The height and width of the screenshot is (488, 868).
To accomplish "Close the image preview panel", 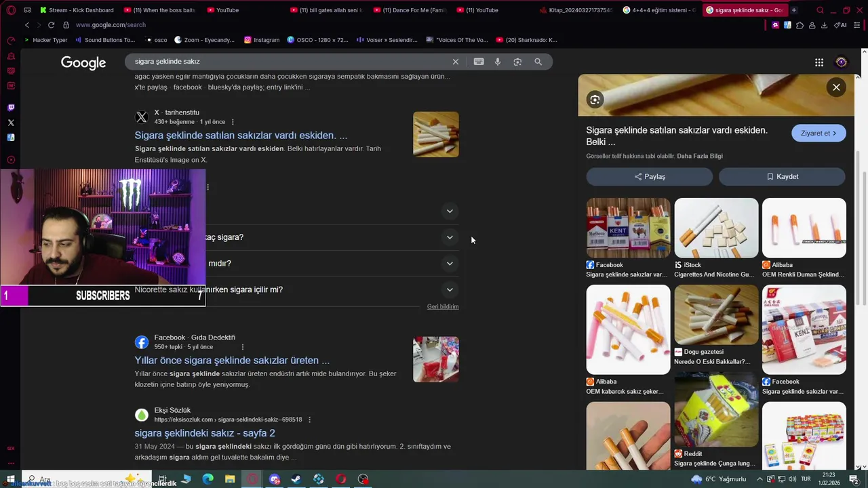I will pos(836,87).
